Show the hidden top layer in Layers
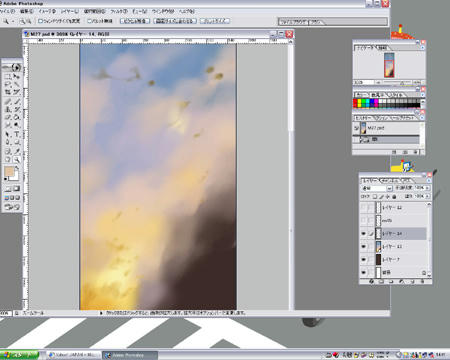The image size is (450, 360). coord(363,208)
